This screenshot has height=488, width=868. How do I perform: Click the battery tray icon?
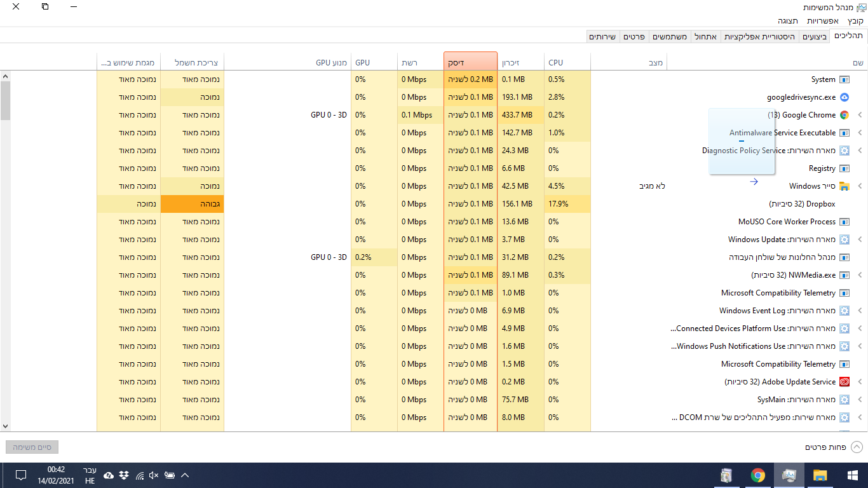[170, 475]
